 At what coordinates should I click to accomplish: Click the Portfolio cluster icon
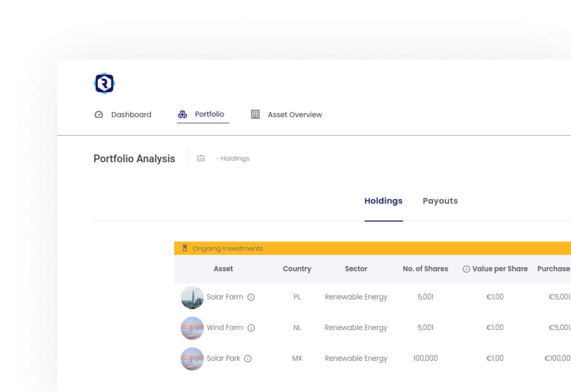[182, 114]
